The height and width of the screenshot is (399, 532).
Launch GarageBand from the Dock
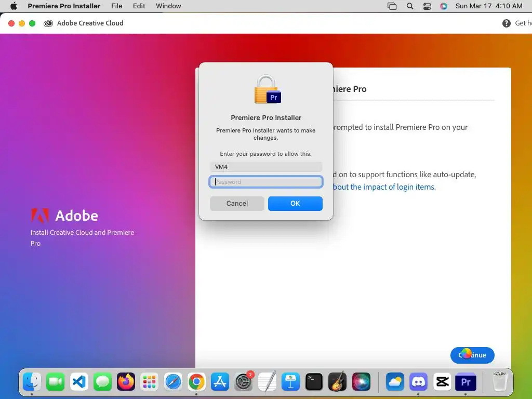click(x=338, y=382)
